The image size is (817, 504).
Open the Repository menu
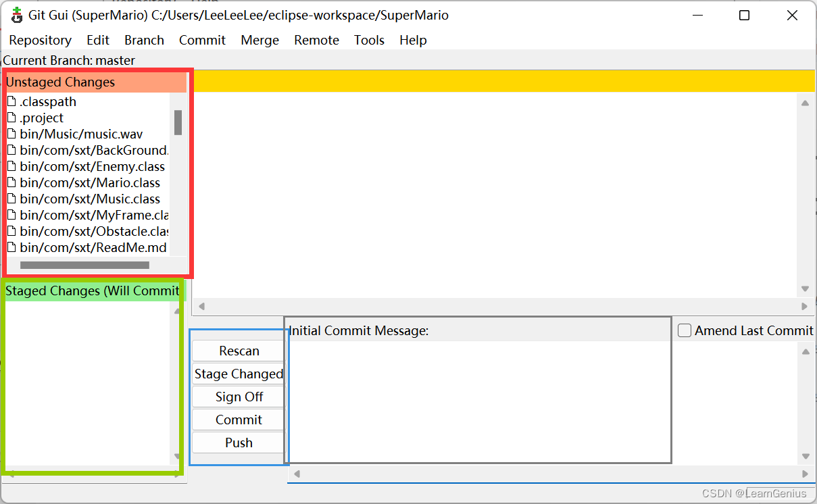[40, 41]
